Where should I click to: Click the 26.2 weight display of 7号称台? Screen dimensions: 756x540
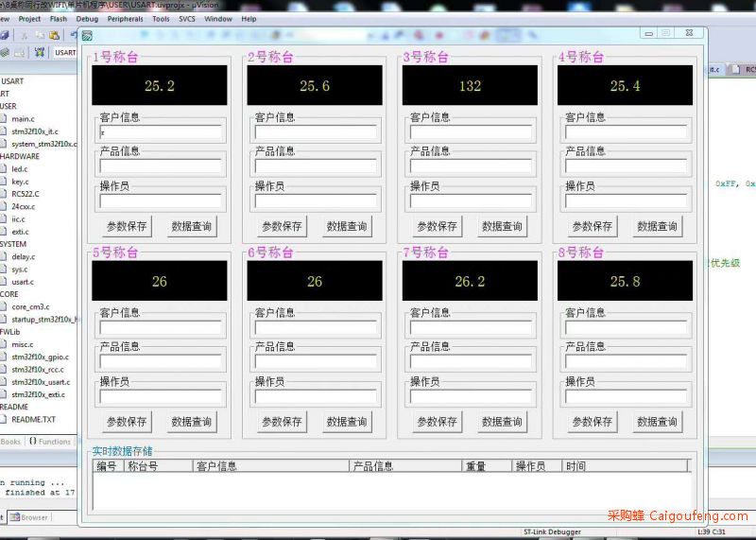tap(470, 281)
